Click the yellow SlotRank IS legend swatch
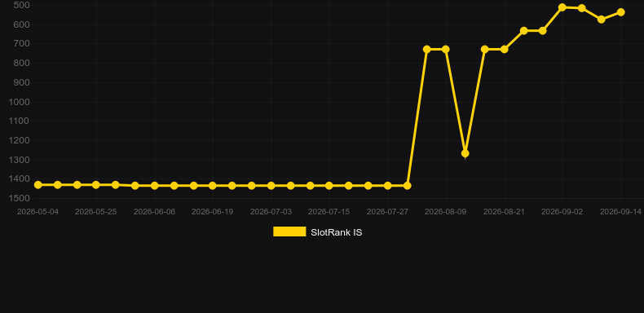The image size is (644, 313). tap(289, 231)
